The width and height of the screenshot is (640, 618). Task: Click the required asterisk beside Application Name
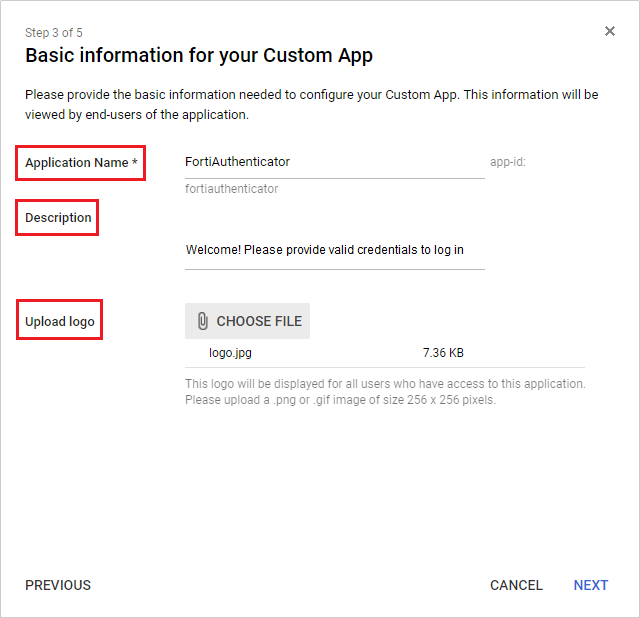tap(135, 162)
